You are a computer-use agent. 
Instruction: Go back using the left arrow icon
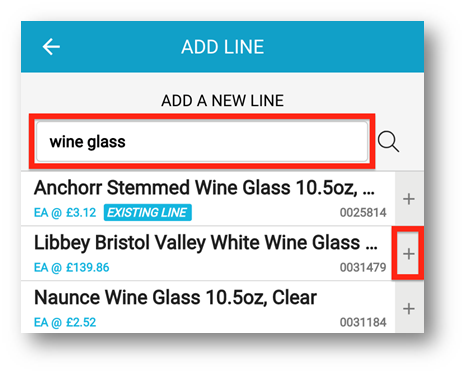[x=51, y=46]
